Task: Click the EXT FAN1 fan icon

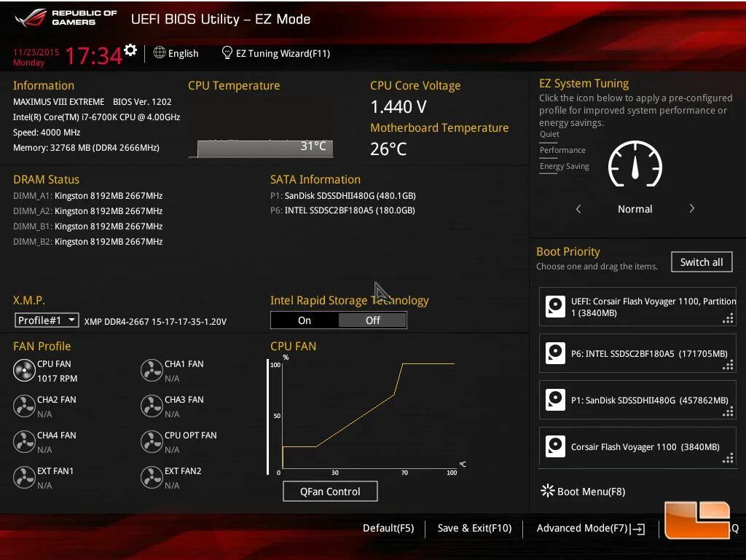Action: tap(24, 478)
